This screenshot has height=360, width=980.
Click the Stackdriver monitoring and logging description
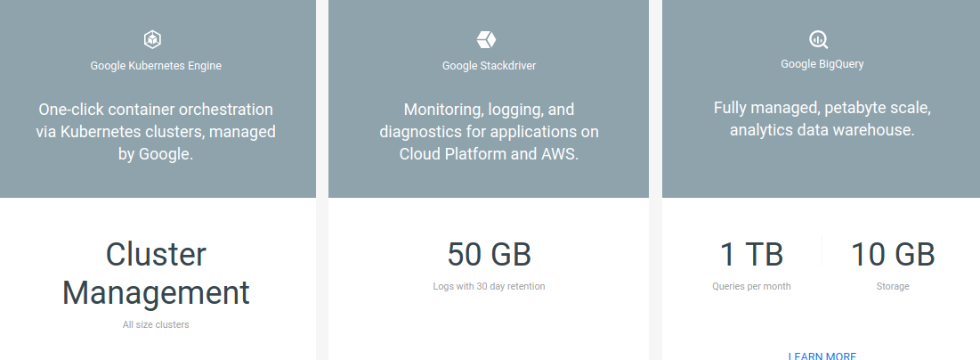click(x=489, y=132)
